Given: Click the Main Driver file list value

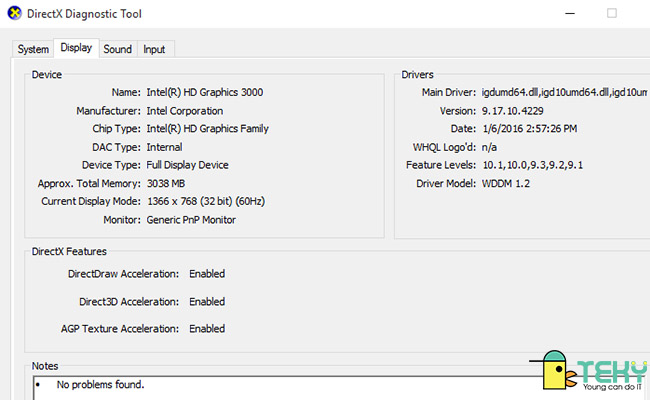Looking at the screenshot, I should (x=564, y=92).
